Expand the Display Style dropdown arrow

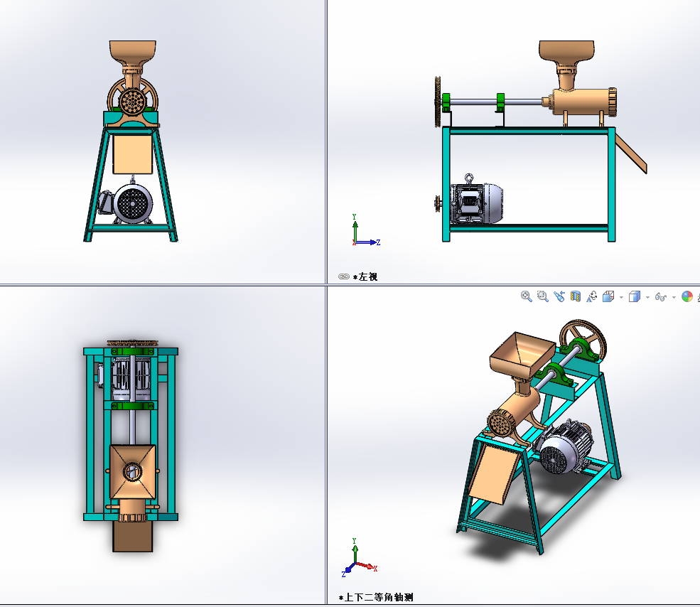tap(647, 297)
